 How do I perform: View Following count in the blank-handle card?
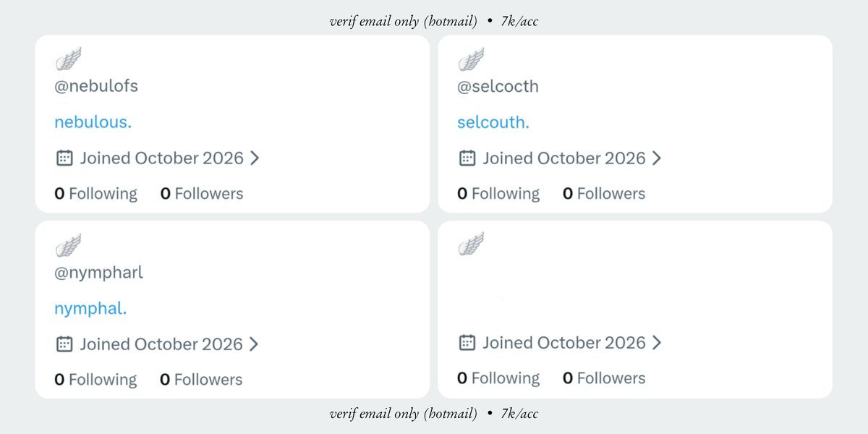(x=498, y=378)
